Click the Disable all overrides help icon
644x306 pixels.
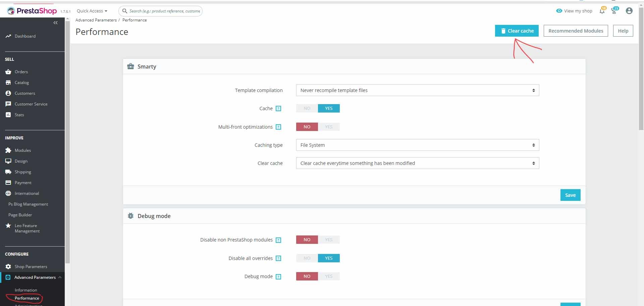[278, 258]
